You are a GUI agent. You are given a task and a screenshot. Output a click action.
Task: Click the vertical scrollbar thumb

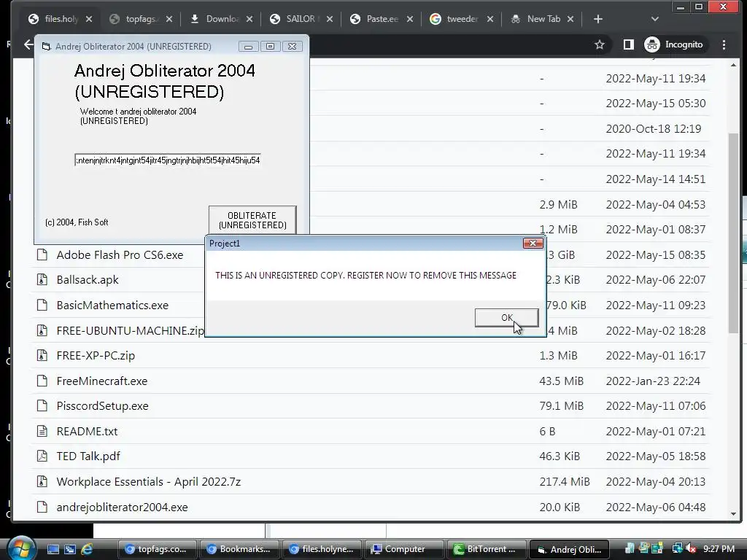733,233
